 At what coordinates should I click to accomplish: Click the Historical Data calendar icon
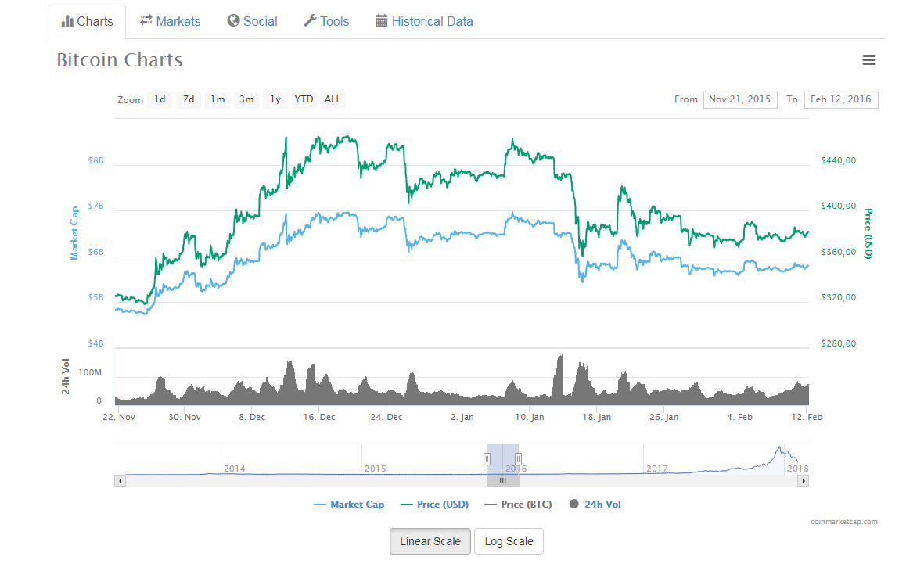coord(381,21)
